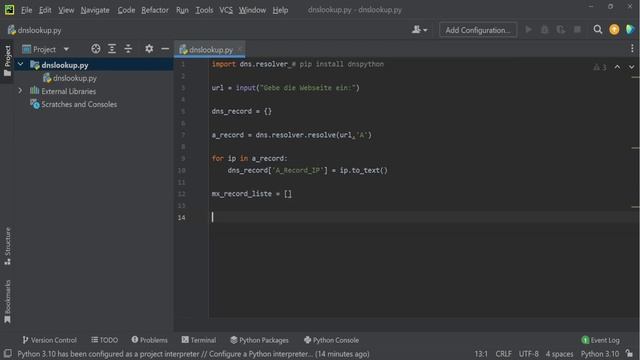
Task: Open Version Control tool window
Action: click(49, 340)
